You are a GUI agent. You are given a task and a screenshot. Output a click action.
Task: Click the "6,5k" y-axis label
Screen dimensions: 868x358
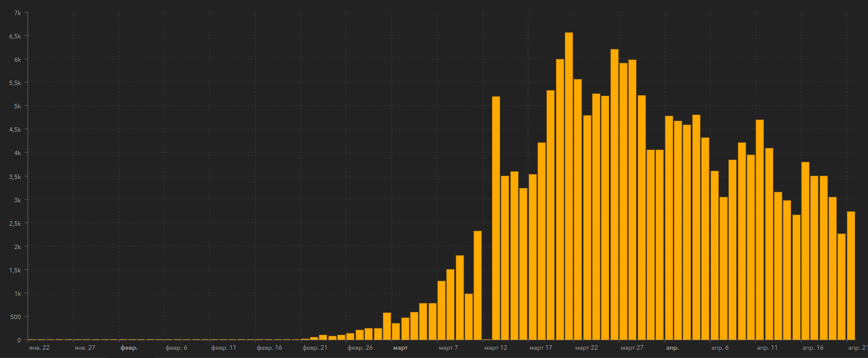tap(15, 36)
